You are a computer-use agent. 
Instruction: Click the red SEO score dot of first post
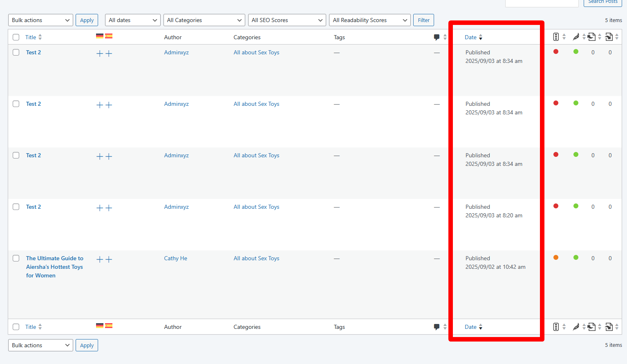[x=556, y=51]
